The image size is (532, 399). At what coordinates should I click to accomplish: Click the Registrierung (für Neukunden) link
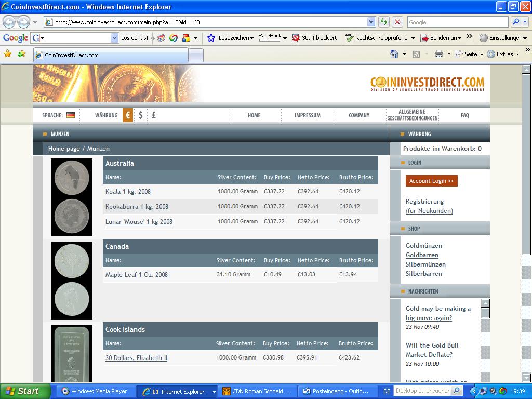coord(429,206)
